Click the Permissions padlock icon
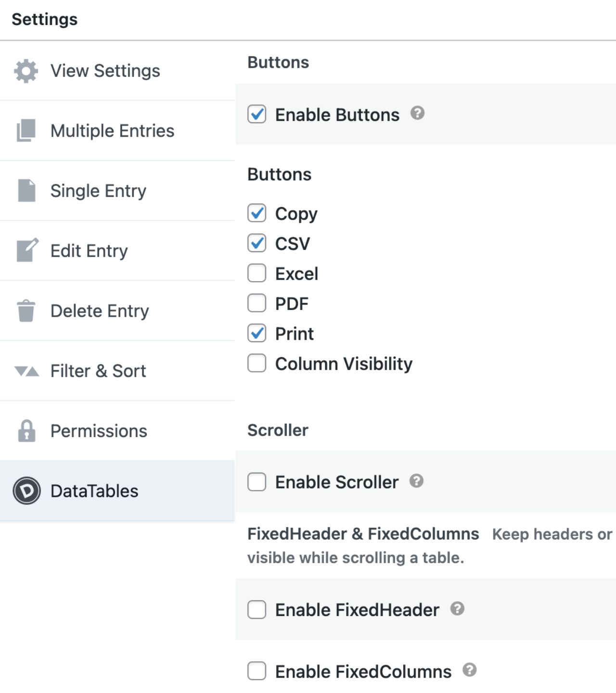This screenshot has width=616, height=693. coord(26,431)
